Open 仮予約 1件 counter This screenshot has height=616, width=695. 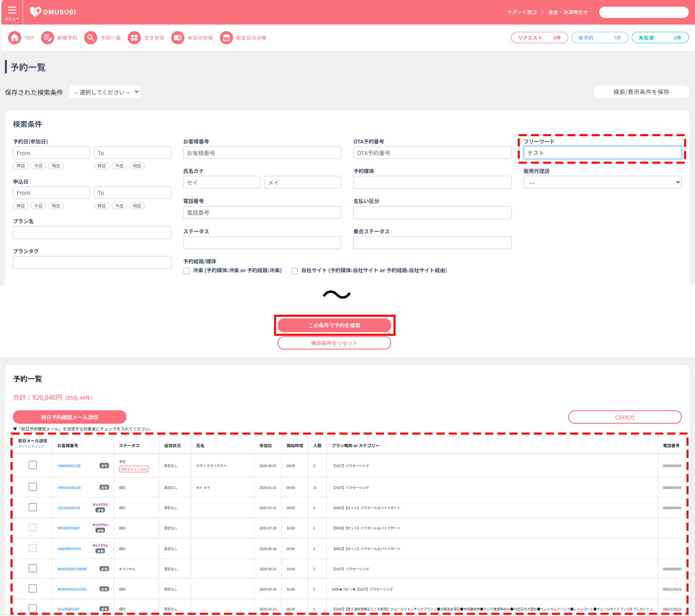coord(600,38)
